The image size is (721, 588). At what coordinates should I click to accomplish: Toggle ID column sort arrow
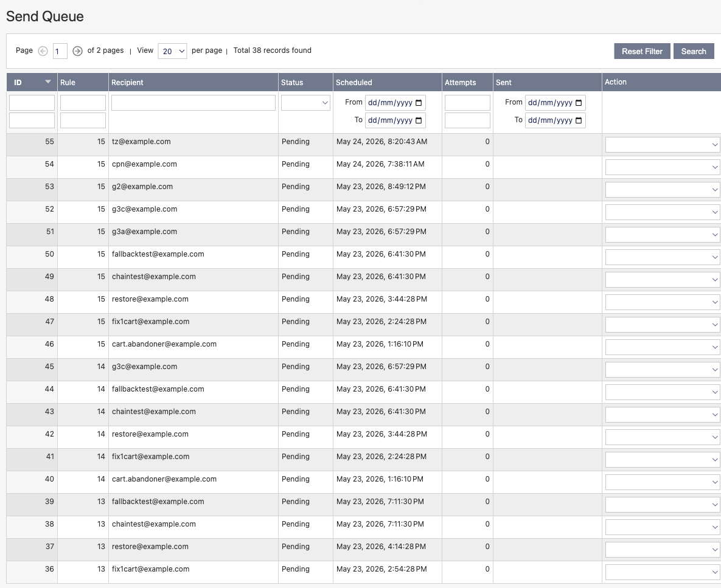click(x=48, y=81)
